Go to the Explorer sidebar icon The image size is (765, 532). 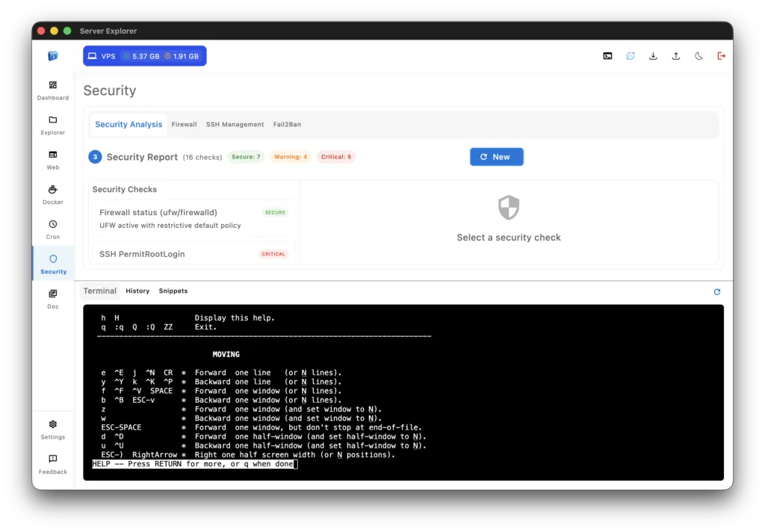coord(52,125)
